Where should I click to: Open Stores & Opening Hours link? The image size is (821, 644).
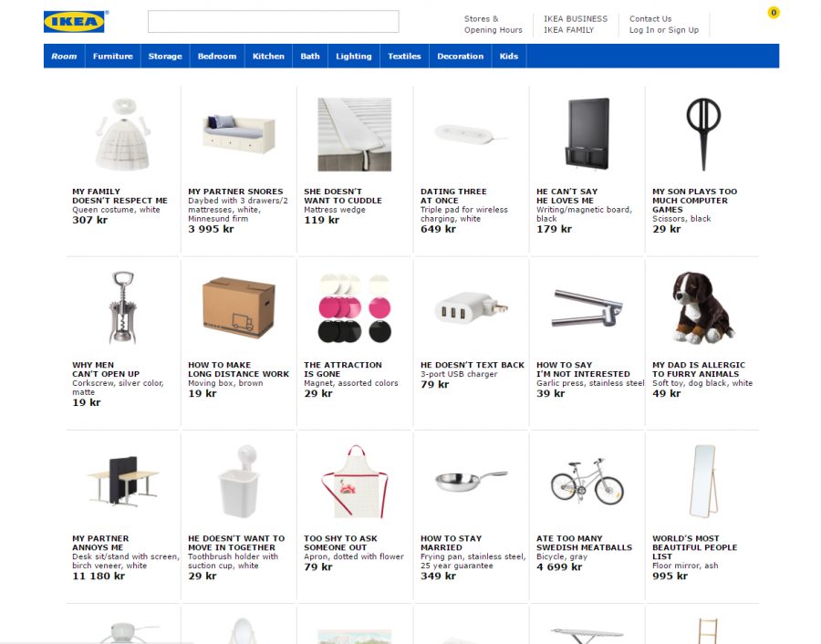493,24
